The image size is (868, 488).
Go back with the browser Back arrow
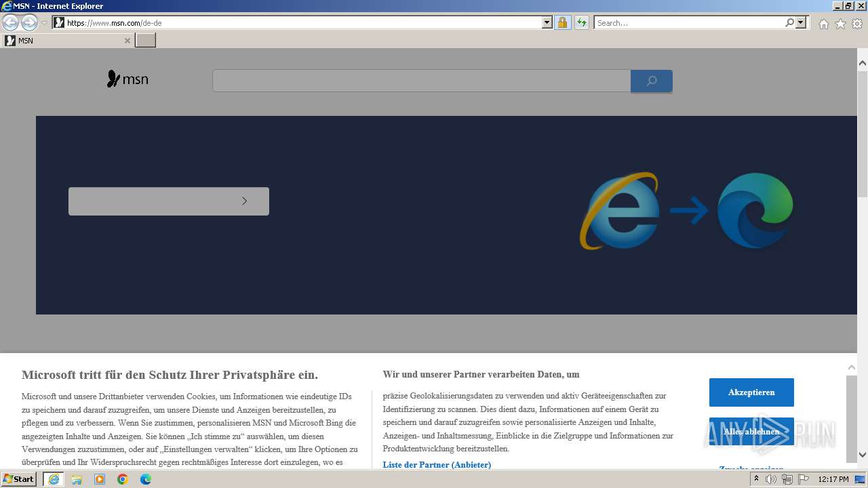point(10,22)
